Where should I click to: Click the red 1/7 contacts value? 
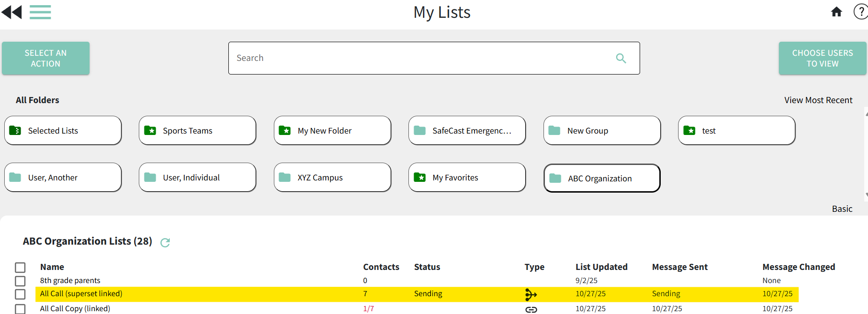coord(369,308)
